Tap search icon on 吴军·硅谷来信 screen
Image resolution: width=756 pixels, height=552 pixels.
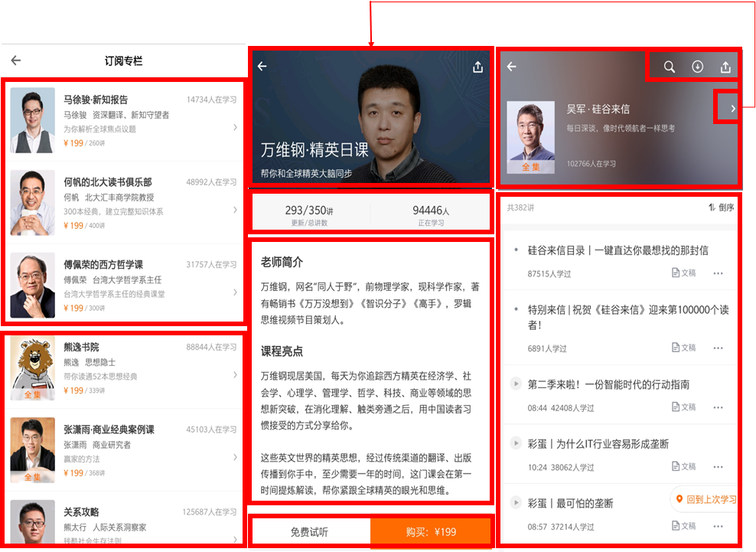tap(670, 67)
